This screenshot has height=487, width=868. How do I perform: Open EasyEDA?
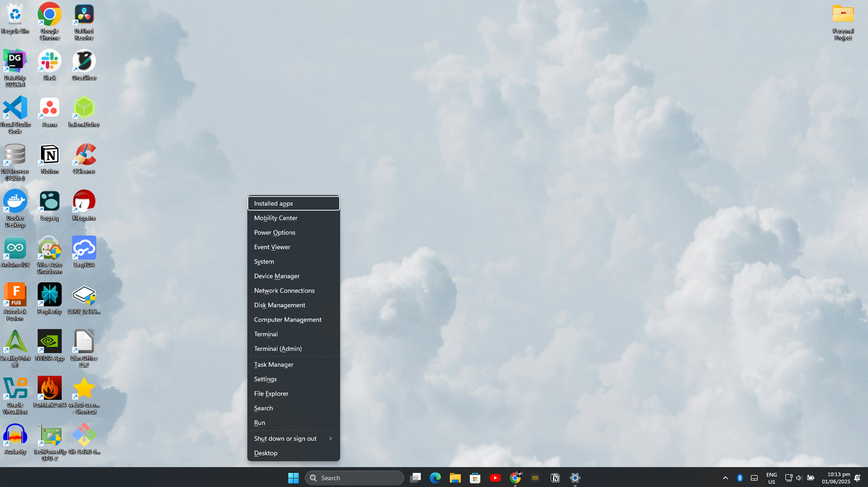(84, 250)
